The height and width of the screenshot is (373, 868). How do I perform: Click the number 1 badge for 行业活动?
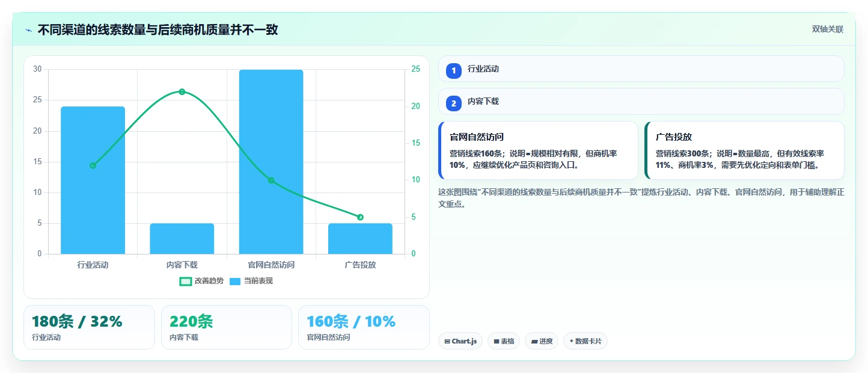click(454, 70)
